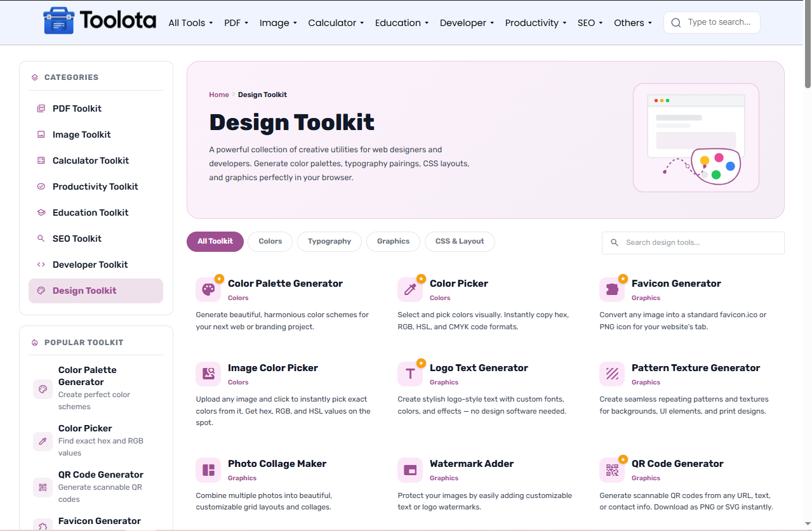The width and height of the screenshot is (812, 531).
Task: Expand the Image navigation dropdown
Action: pyautogui.click(x=278, y=23)
